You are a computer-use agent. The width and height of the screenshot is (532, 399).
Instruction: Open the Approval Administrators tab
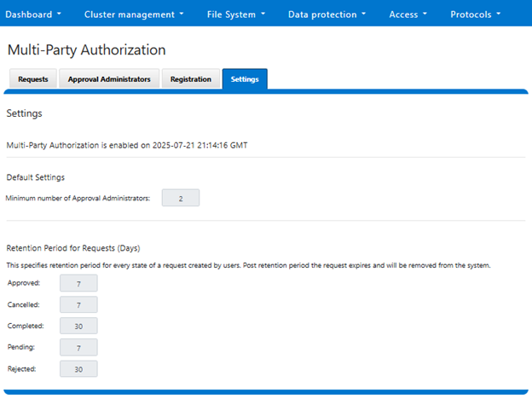coord(109,79)
